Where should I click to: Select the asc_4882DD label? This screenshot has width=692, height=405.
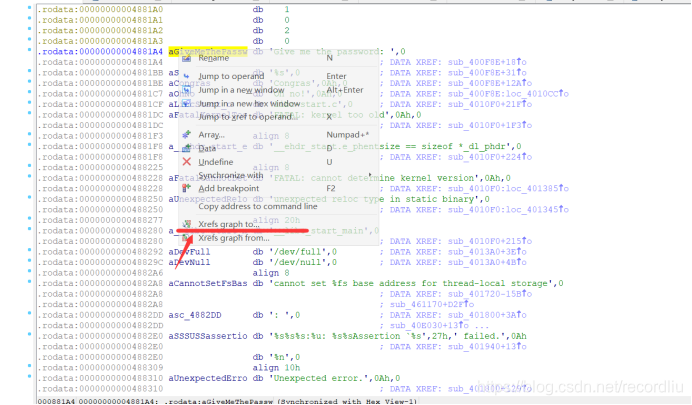[x=195, y=315]
